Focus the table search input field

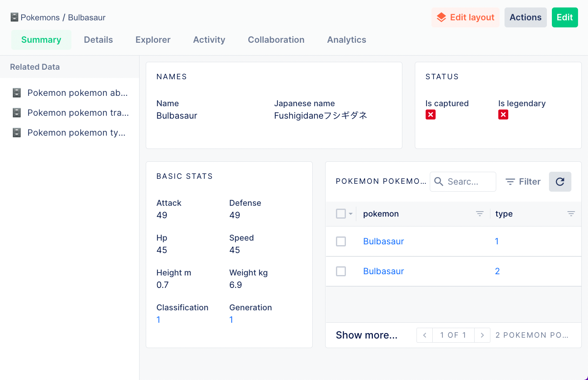[x=463, y=182]
